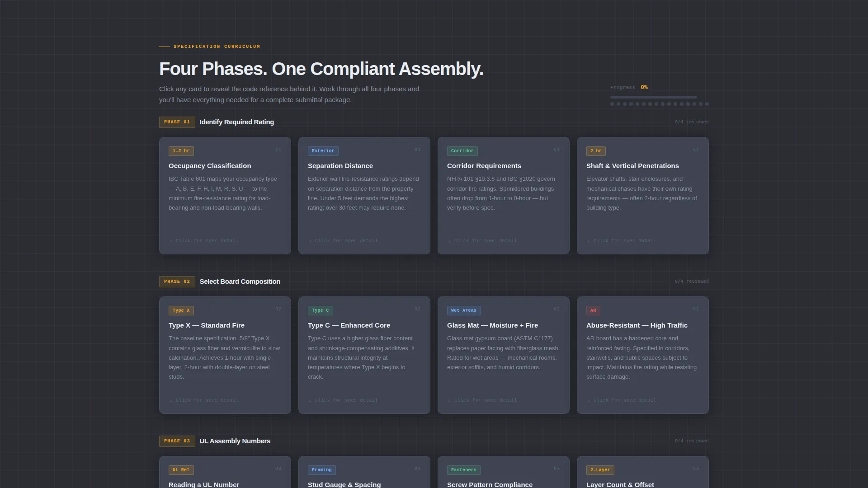Click Phase 02 '0/4 reviewed' counter
This screenshot has width=868, height=488.
[692, 282]
